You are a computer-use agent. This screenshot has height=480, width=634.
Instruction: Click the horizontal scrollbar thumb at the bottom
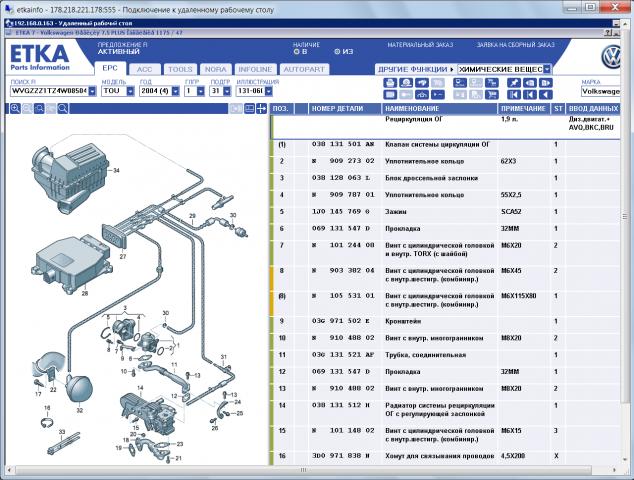[303, 470]
